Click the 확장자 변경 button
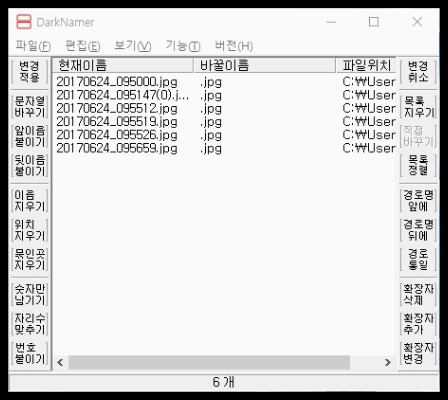The width and height of the screenshot is (448, 400). (418, 353)
